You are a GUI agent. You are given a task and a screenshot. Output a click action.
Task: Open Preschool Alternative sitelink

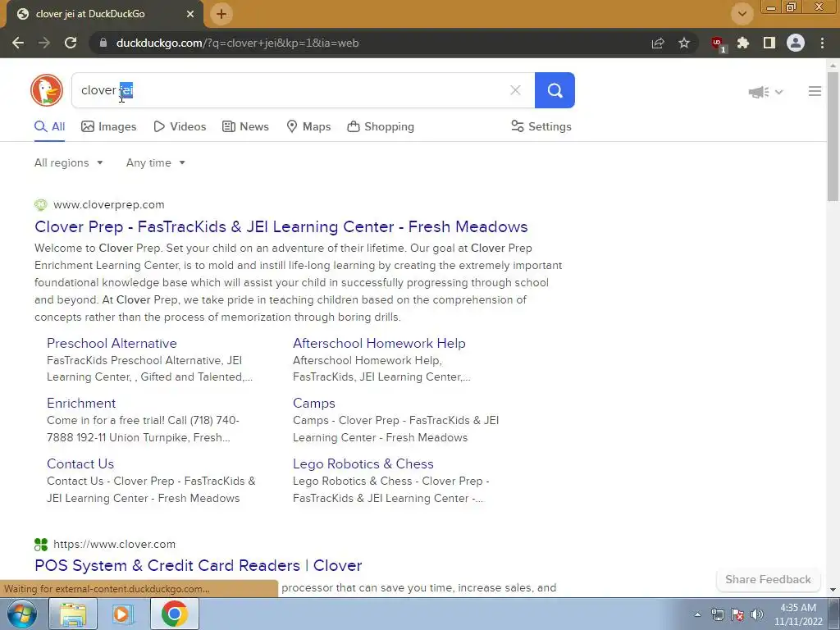pyautogui.click(x=112, y=344)
